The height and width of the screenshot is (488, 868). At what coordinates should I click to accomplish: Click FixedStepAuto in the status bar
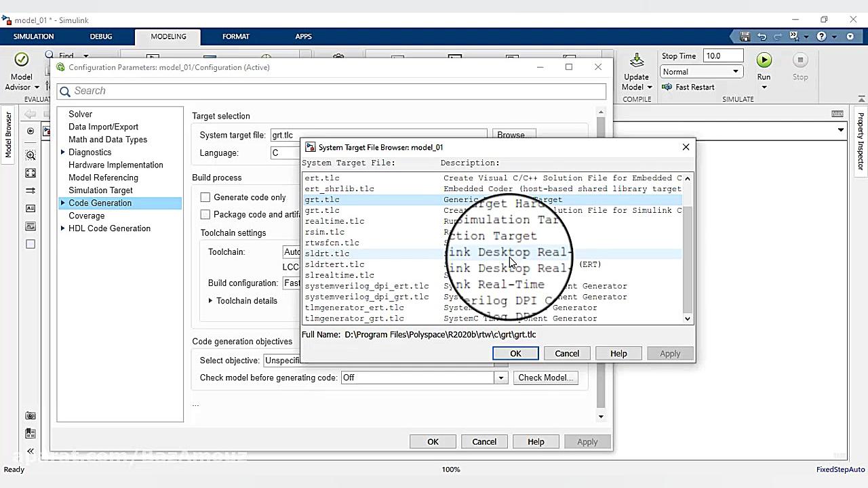point(841,470)
